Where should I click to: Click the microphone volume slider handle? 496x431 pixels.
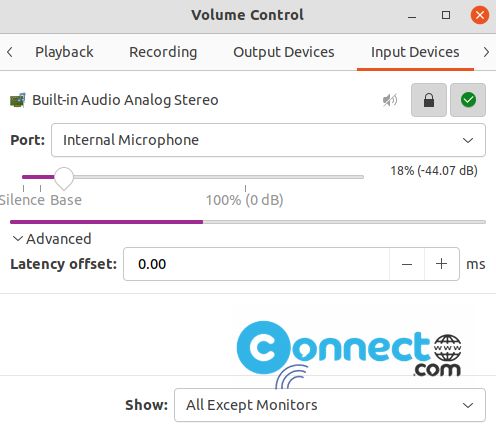(64, 178)
